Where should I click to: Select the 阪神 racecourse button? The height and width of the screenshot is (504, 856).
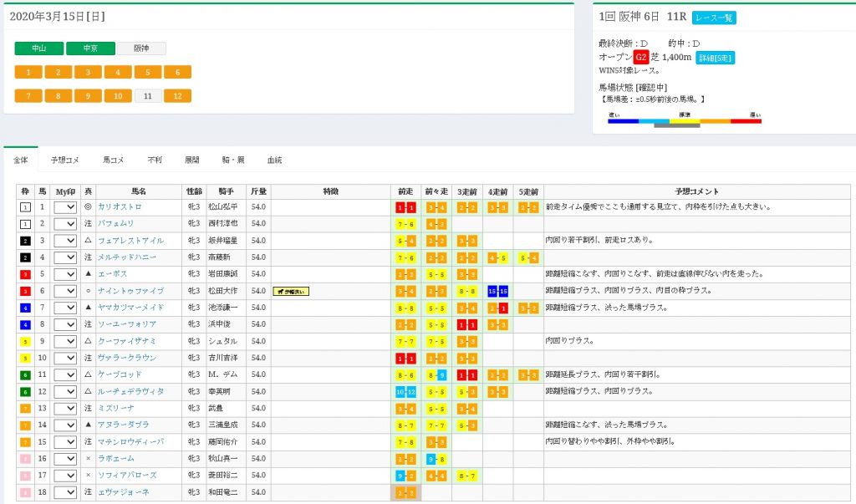tap(141, 48)
